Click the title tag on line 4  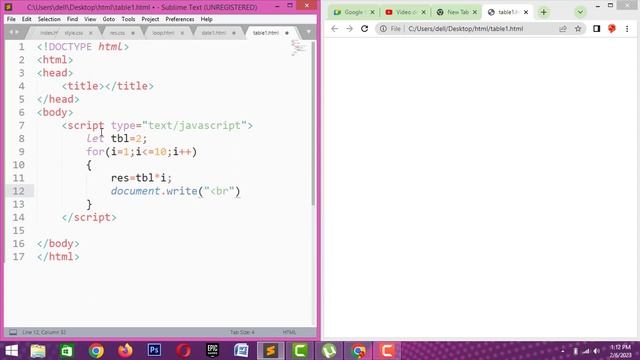(x=108, y=86)
